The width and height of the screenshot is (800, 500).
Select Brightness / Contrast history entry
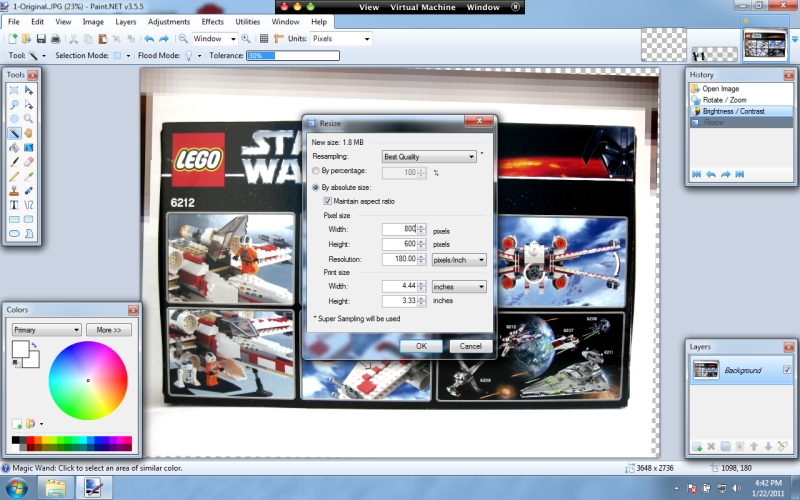click(x=741, y=111)
